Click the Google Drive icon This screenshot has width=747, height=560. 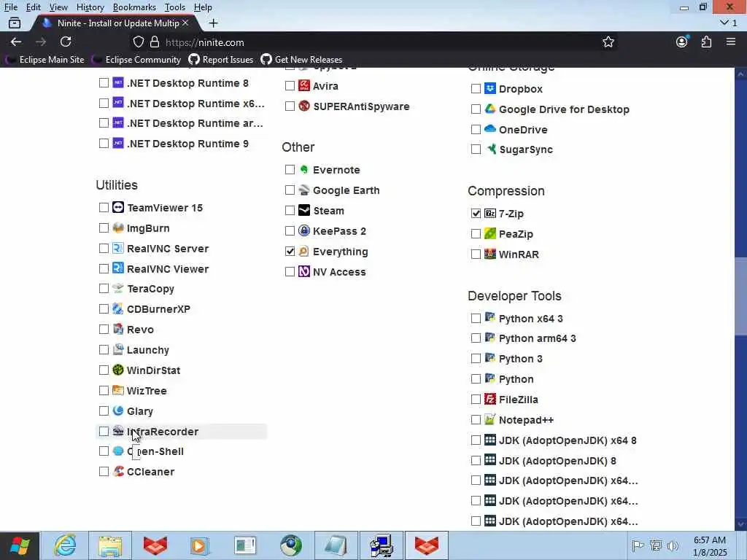[489, 109]
